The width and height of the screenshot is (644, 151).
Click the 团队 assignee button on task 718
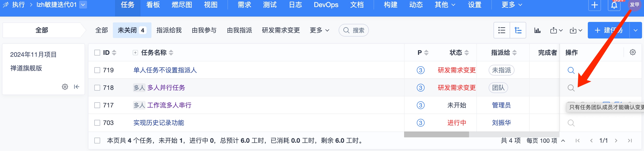tap(498, 88)
